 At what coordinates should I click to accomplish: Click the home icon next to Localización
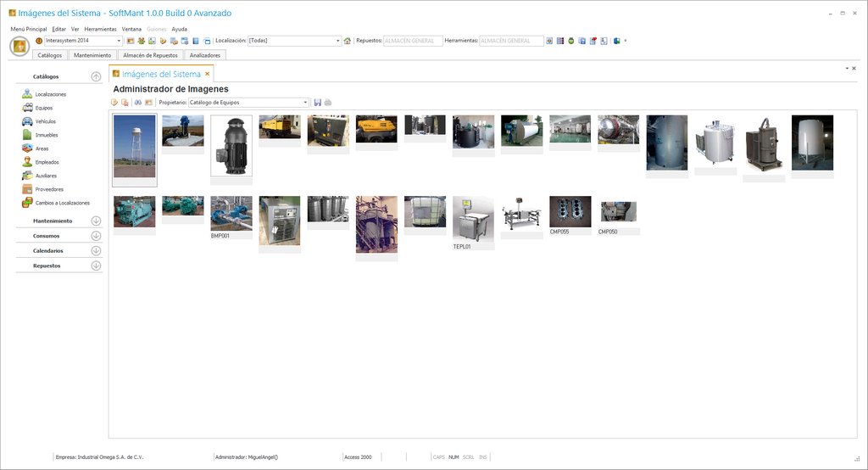[x=348, y=41]
